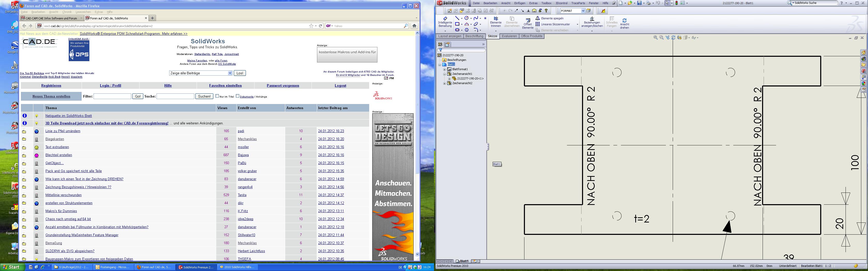The width and height of the screenshot is (868, 271).
Task: Open 'Zeige alle Beiträge' dropdown
Action: point(201,73)
